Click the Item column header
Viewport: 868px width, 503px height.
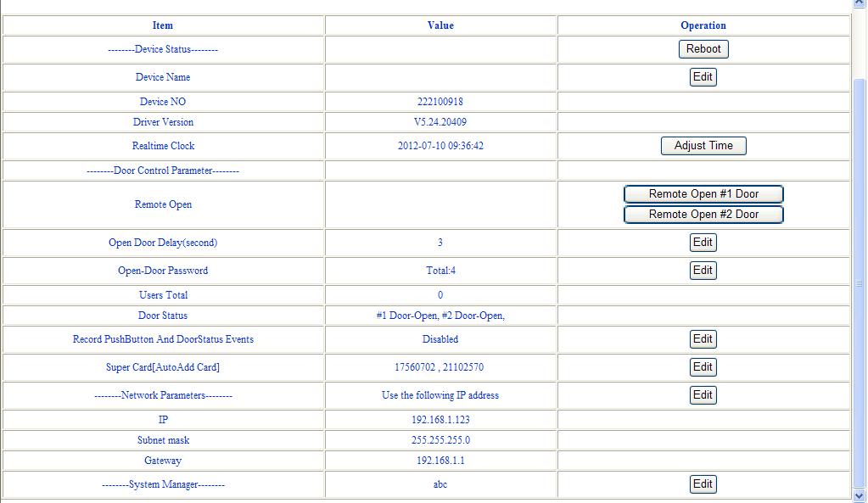pyautogui.click(x=161, y=25)
